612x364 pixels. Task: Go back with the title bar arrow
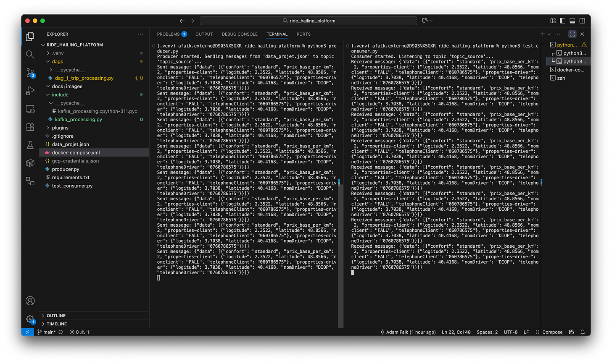coord(182,21)
